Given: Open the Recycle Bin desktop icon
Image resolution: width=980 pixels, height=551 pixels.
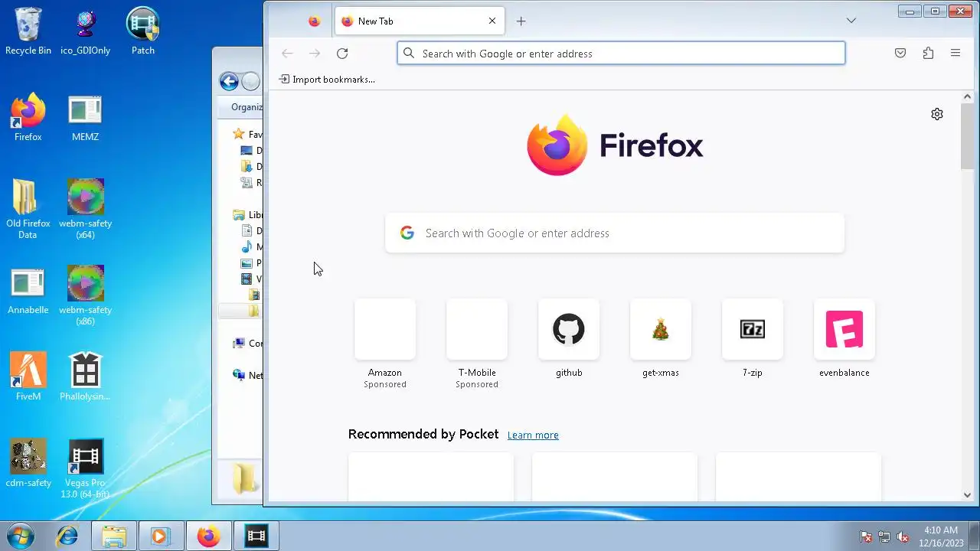Looking at the screenshot, I should (x=28, y=31).
